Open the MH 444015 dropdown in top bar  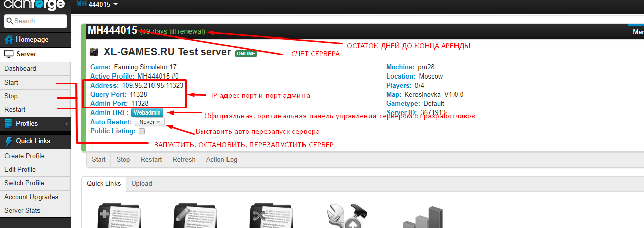tap(96, 4)
